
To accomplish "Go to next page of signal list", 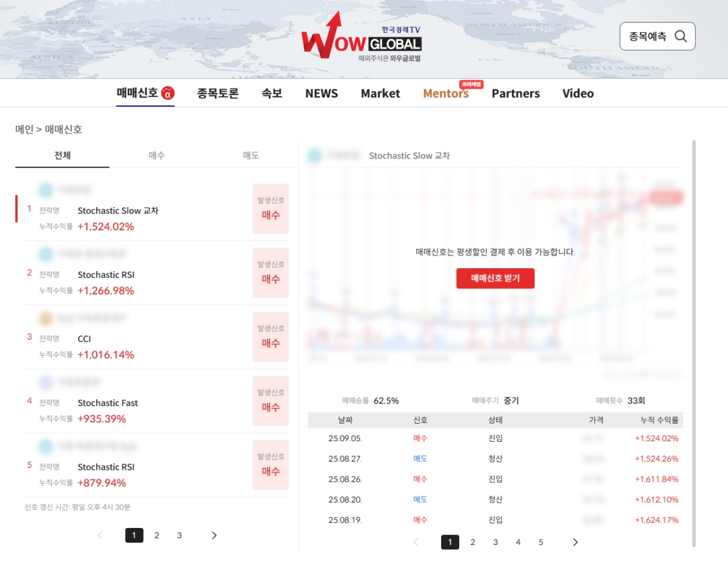I will pyautogui.click(x=214, y=535).
